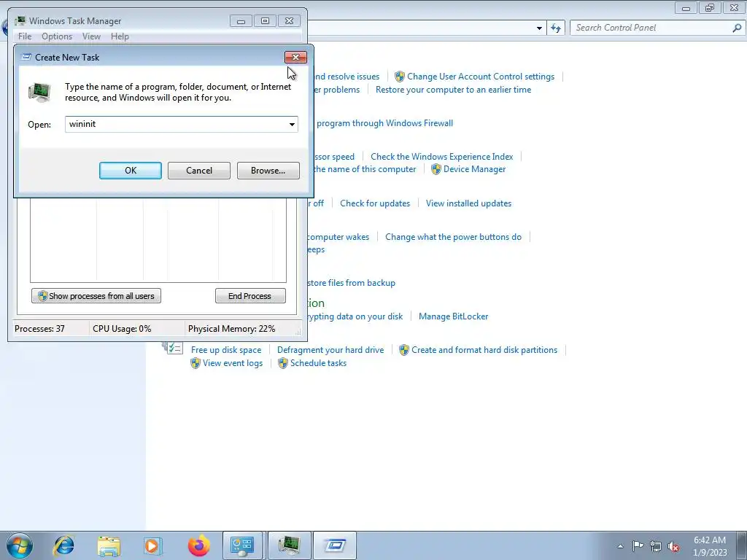Click the search magnifier icon

(737, 28)
